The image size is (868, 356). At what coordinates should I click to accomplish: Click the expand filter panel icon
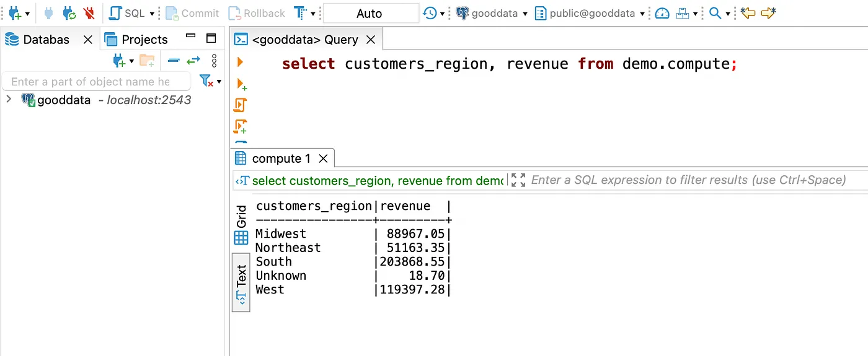point(518,180)
